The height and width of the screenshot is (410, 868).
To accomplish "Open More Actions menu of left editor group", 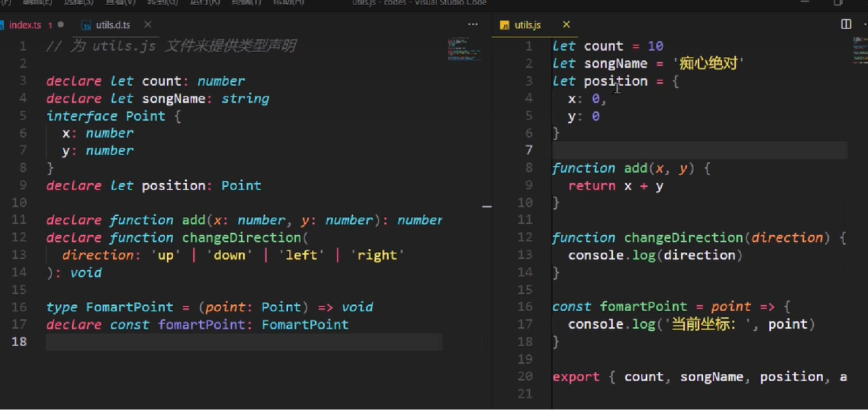I will [473, 24].
